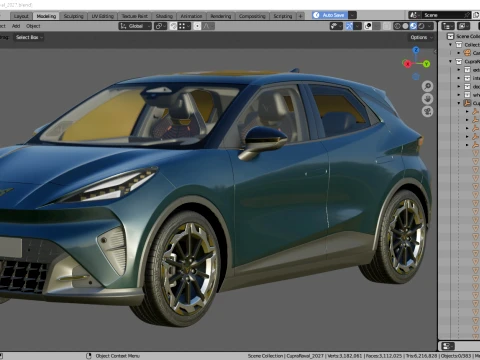Open dropdown arrow next to Auto Save
This screenshot has width=480, height=360.
coord(353,15)
